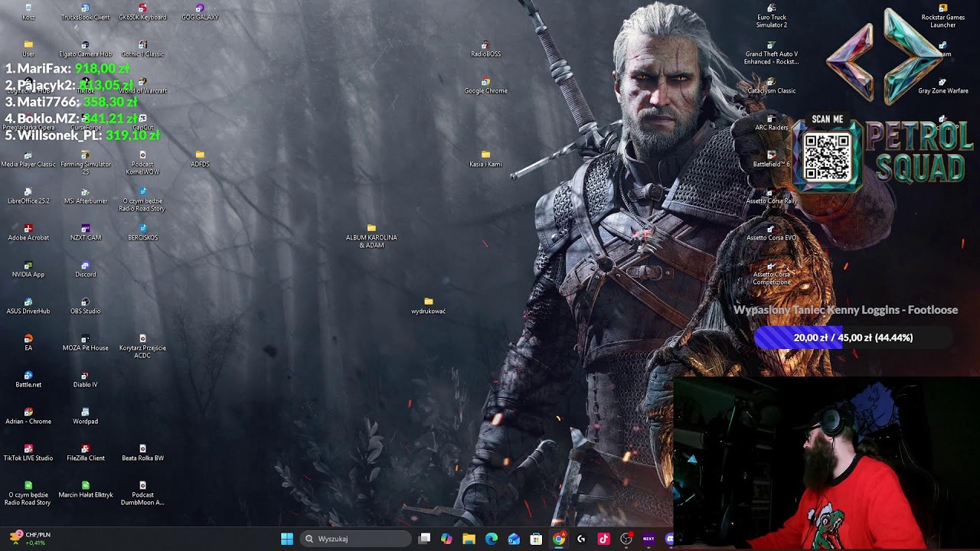Open MSI Afterburner shortcut

pyautogui.click(x=85, y=196)
